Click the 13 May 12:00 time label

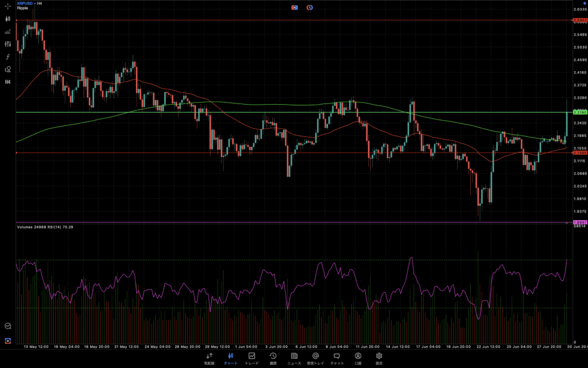click(36, 347)
